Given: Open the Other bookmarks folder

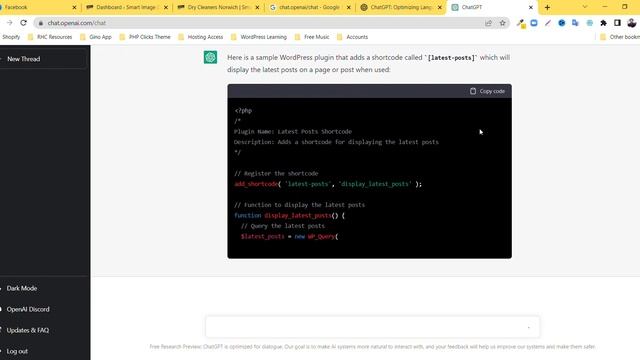Looking at the screenshot, I should [620, 37].
